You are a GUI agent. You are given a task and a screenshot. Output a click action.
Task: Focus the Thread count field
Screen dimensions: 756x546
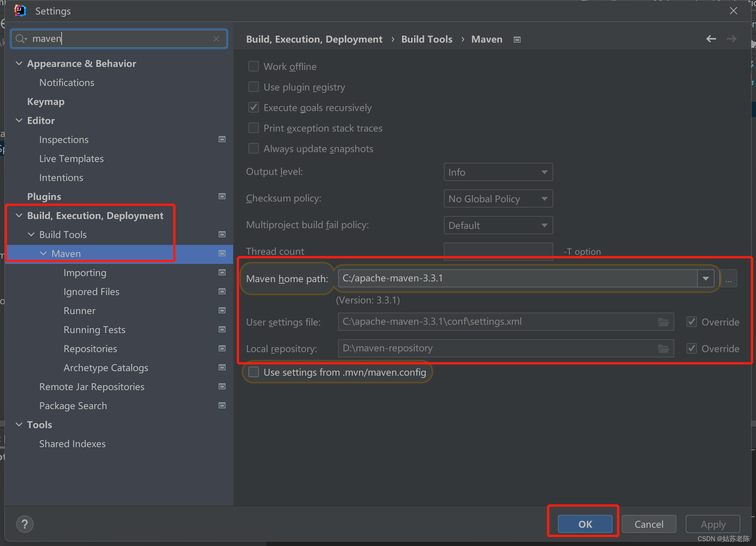pos(498,251)
